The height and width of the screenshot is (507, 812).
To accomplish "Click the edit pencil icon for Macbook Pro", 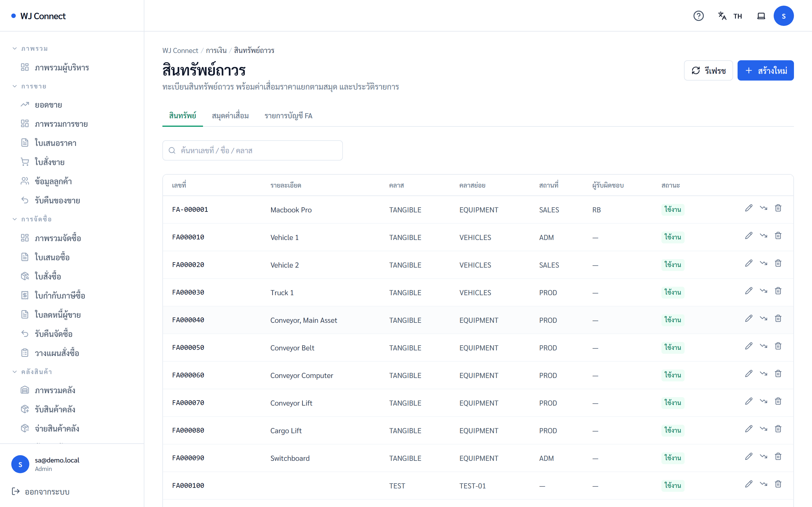I will (749, 208).
